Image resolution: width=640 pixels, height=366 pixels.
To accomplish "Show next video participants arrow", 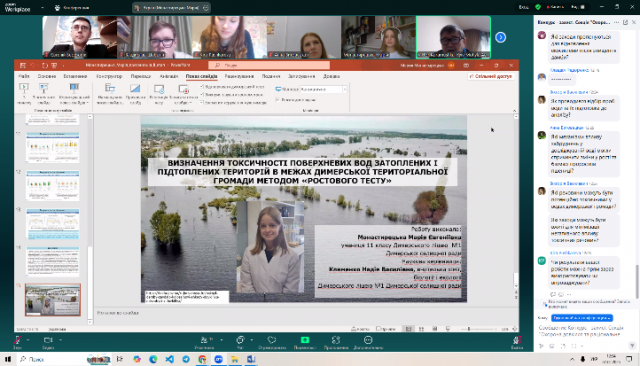I will coord(500,38).
